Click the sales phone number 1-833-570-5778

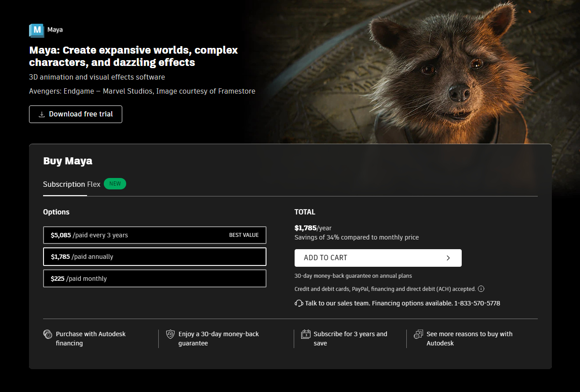477,303
